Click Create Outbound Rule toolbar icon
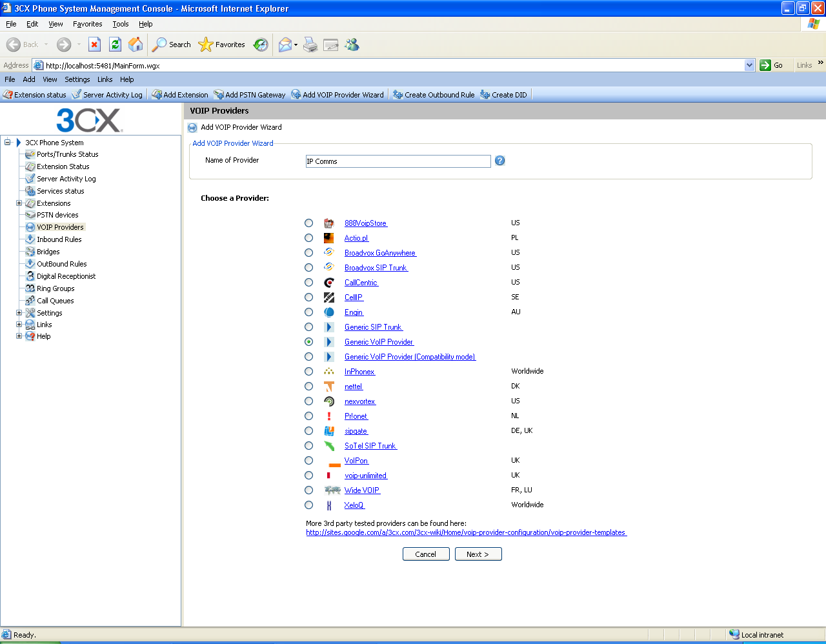 coord(398,95)
